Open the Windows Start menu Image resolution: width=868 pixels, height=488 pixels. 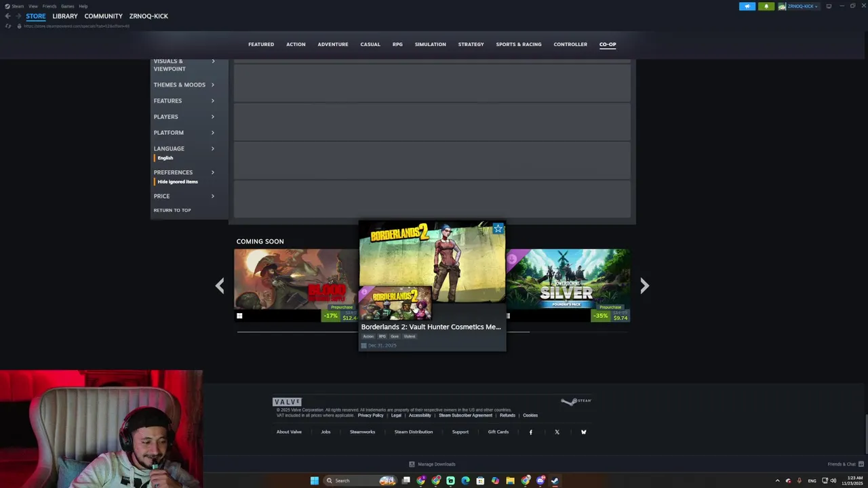pyautogui.click(x=315, y=481)
